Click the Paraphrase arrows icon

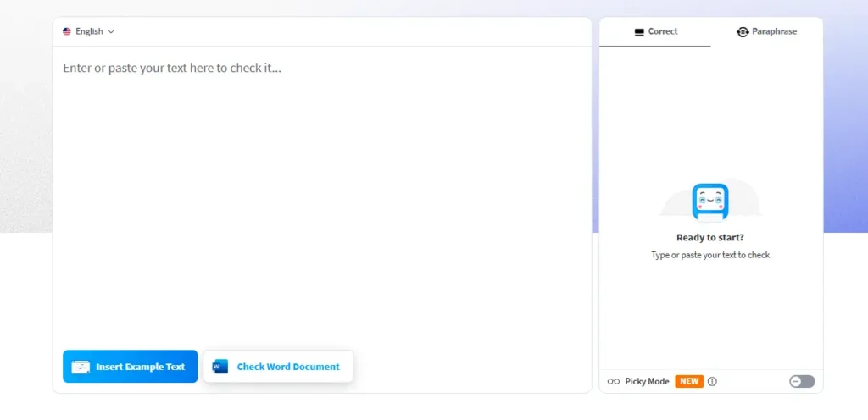click(x=743, y=32)
